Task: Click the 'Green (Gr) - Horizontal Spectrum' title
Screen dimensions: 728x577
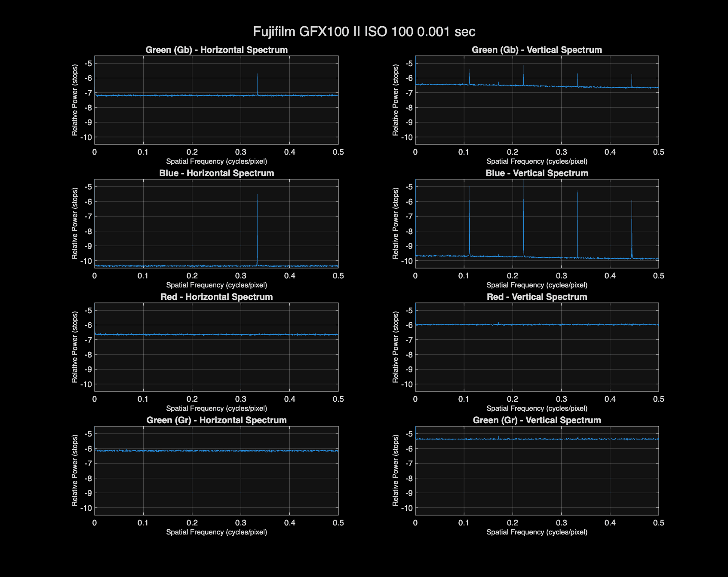Action: coord(217,420)
